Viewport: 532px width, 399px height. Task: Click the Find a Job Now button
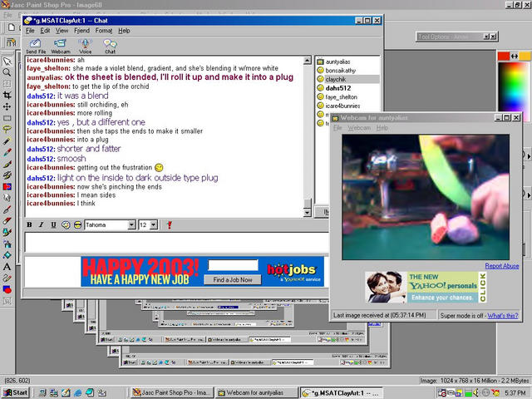pyautogui.click(x=233, y=280)
